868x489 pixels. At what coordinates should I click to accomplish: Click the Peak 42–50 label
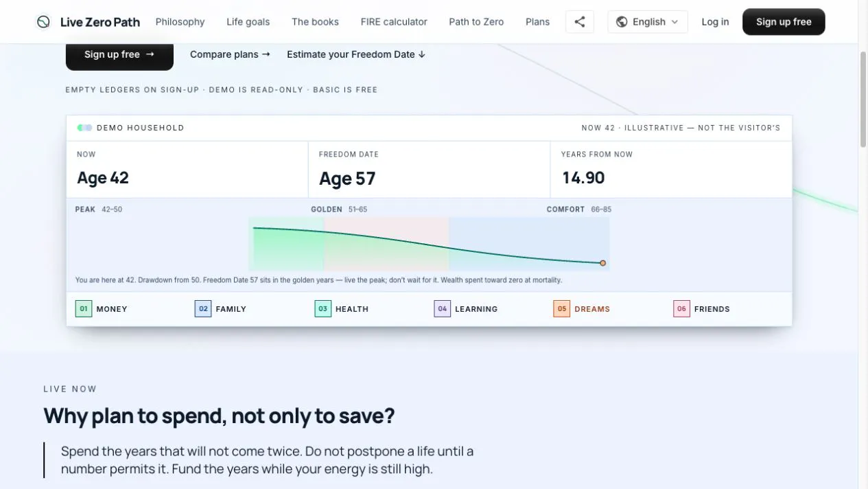[99, 209]
